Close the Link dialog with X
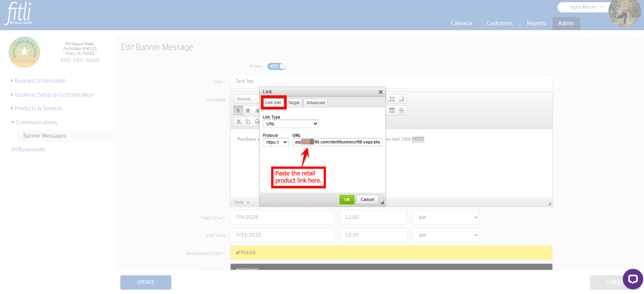 [x=381, y=92]
